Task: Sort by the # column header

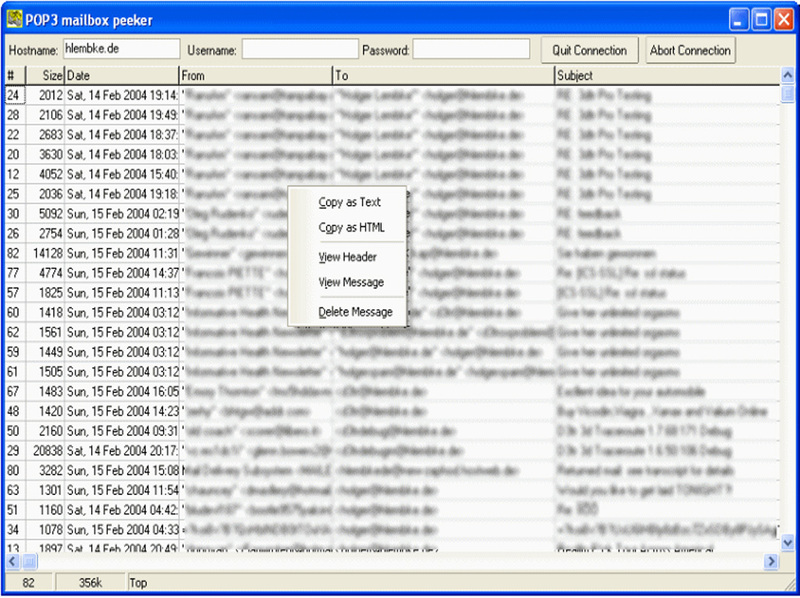Action: pos(15,76)
